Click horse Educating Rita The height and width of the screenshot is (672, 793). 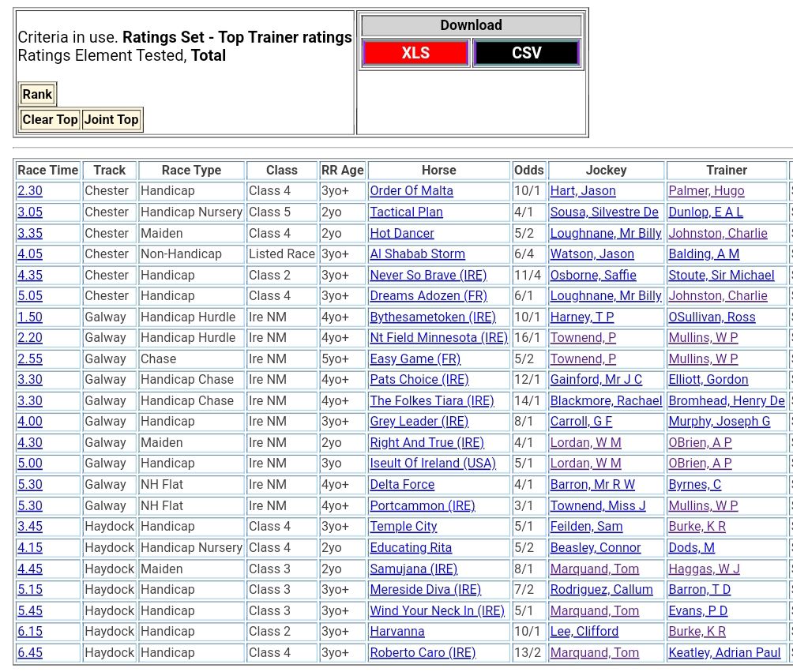click(x=411, y=548)
